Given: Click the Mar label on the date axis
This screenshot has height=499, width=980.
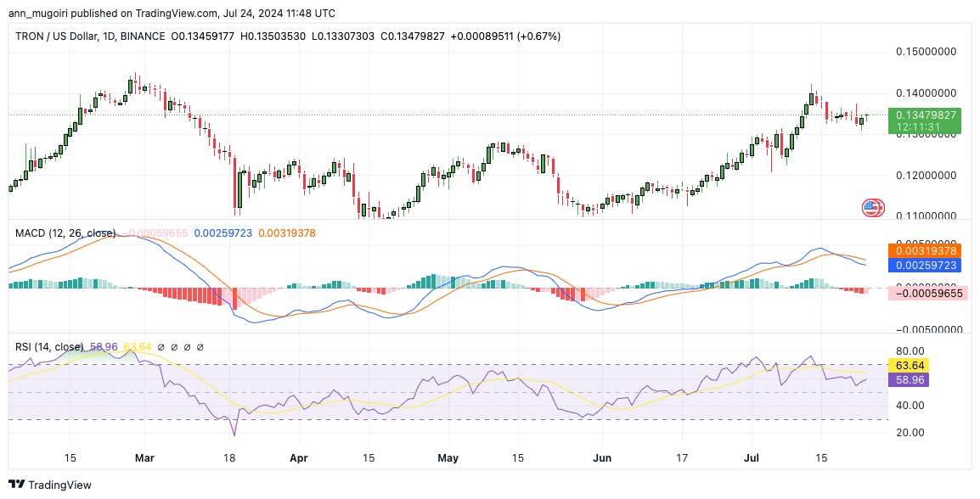Looking at the screenshot, I should click(x=144, y=457).
